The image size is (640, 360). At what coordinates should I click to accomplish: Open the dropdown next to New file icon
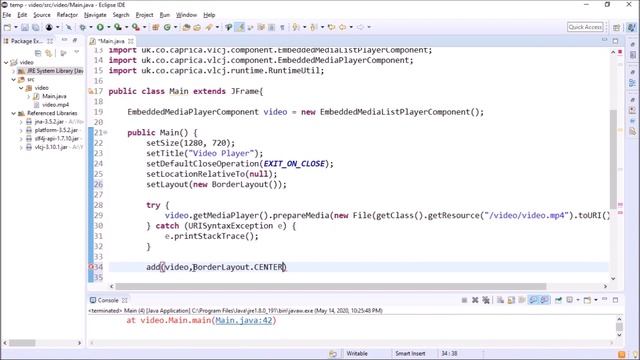[x=16, y=27]
